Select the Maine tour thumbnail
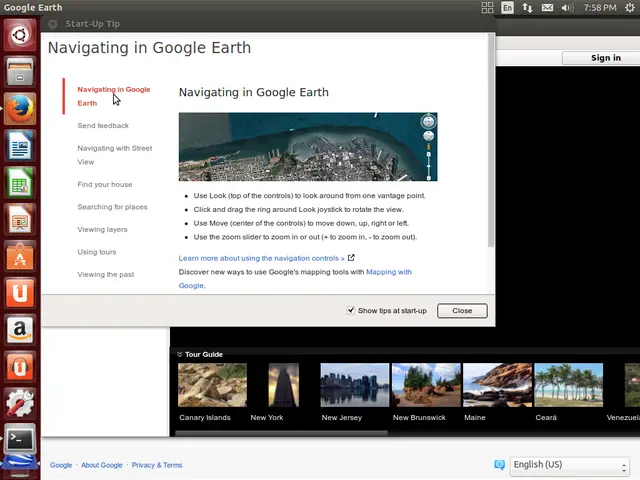 (x=498, y=385)
